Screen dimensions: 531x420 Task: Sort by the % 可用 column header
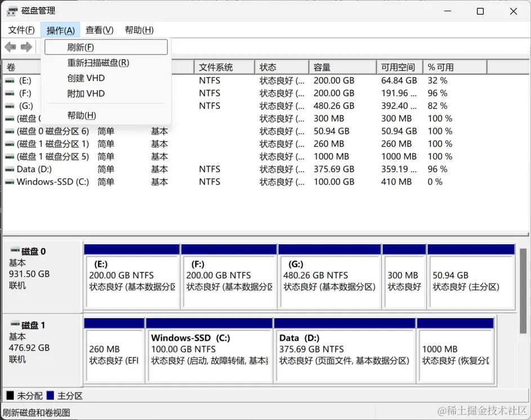(455, 67)
